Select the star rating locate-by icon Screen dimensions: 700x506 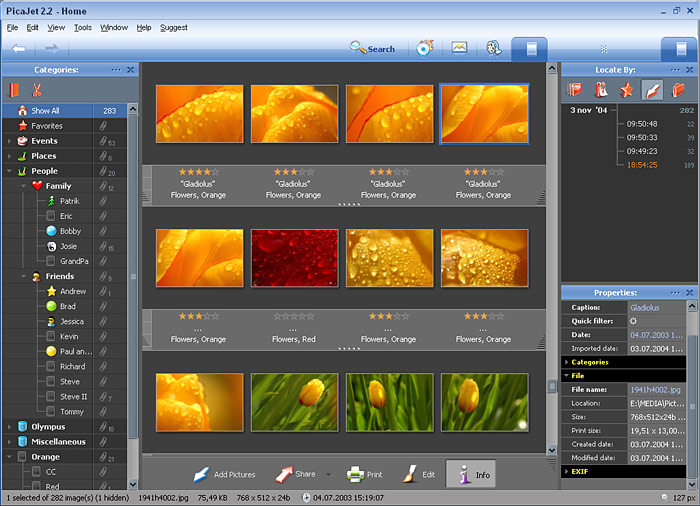pyautogui.click(x=627, y=90)
